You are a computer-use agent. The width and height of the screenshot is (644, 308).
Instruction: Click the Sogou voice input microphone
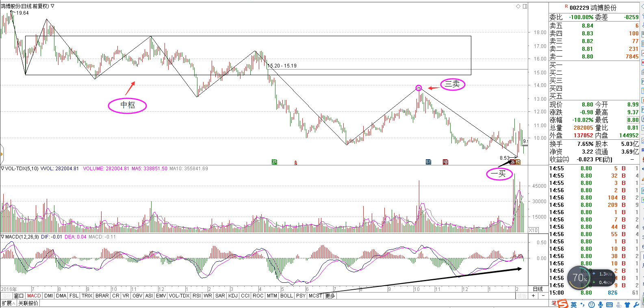pos(601,304)
